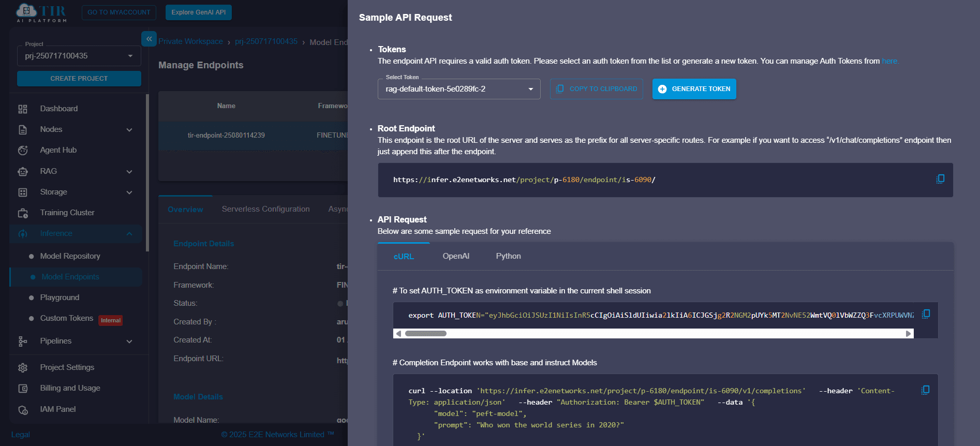
Task: Follow the 'here' Auth Tokens link
Action: point(889,61)
